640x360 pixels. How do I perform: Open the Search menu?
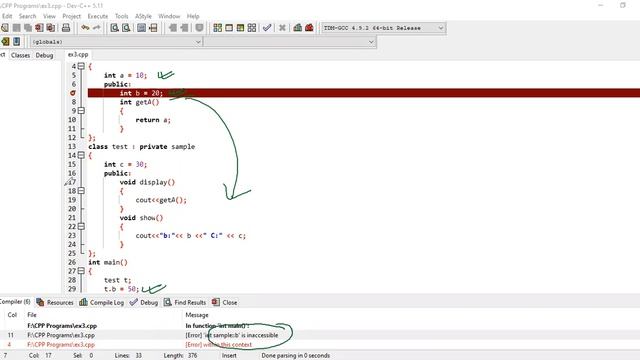27,16
